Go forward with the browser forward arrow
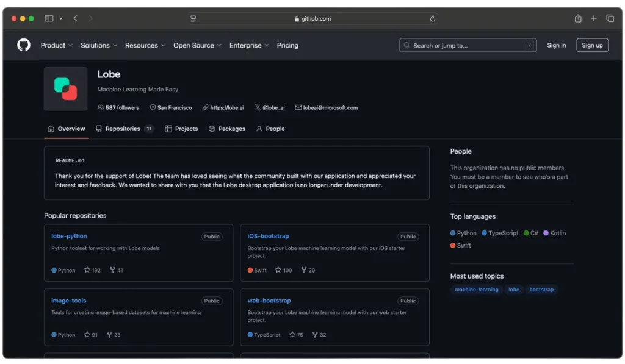625x364 pixels. (90, 18)
